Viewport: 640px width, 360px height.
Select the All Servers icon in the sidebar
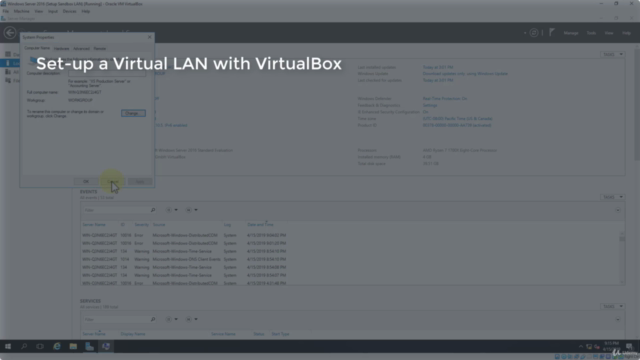pos(8,71)
